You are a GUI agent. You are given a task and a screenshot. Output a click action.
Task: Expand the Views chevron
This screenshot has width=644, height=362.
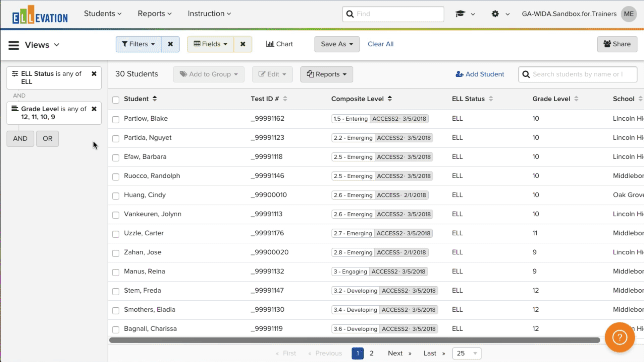pos(57,45)
